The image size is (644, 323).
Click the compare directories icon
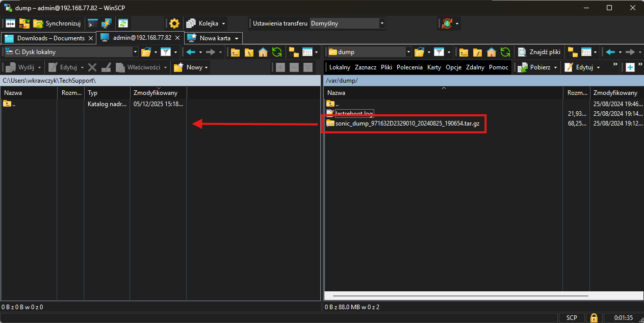(x=11, y=23)
